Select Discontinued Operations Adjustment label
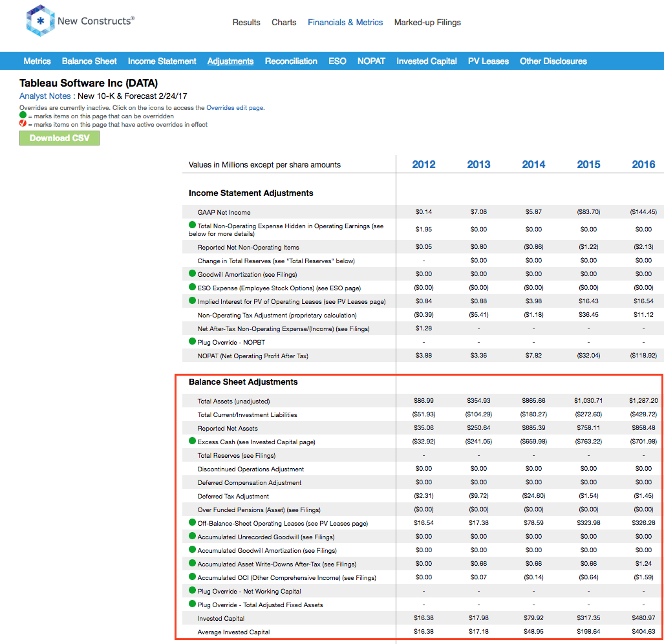 pos(251,469)
